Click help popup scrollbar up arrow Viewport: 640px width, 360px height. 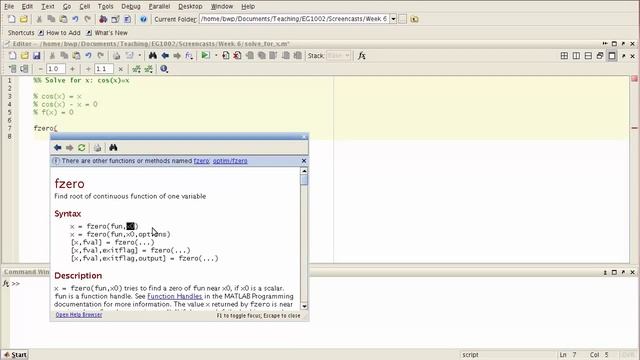pyautogui.click(x=304, y=171)
